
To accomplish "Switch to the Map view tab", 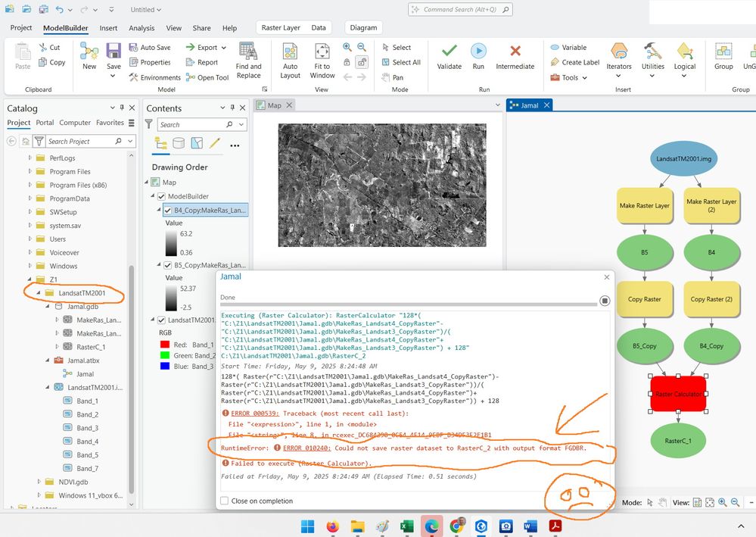I will tap(274, 105).
